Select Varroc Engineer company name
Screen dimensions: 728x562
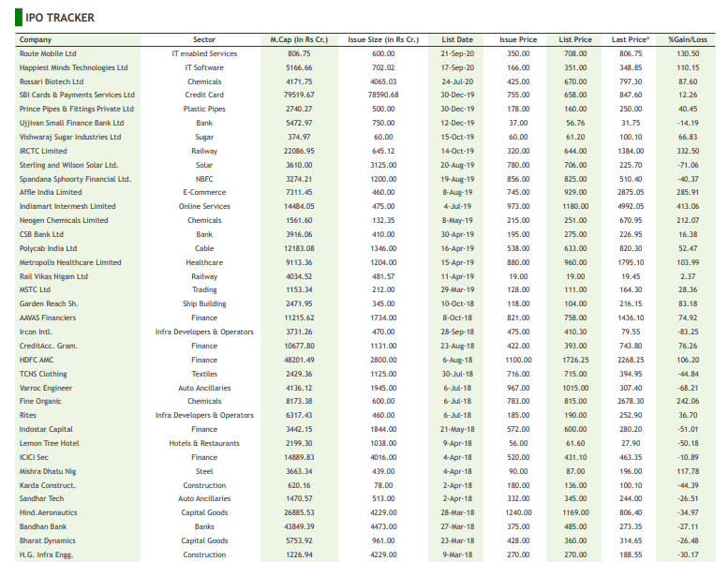coord(46,388)
